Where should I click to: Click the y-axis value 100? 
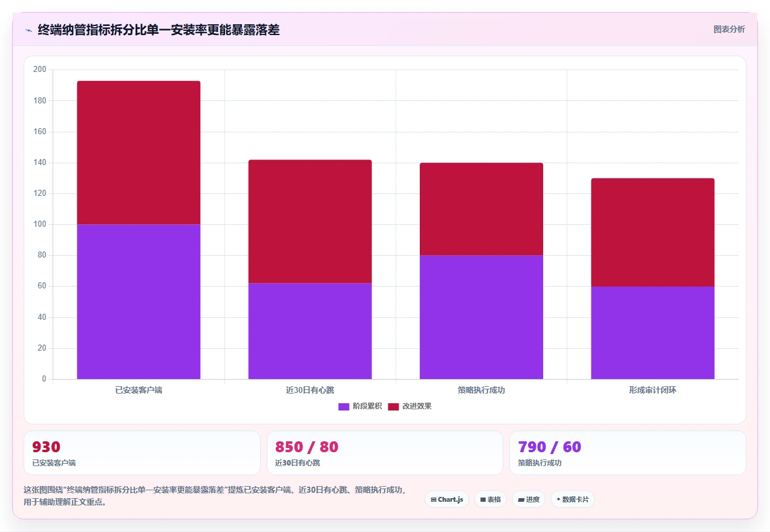tap(40, 224)
